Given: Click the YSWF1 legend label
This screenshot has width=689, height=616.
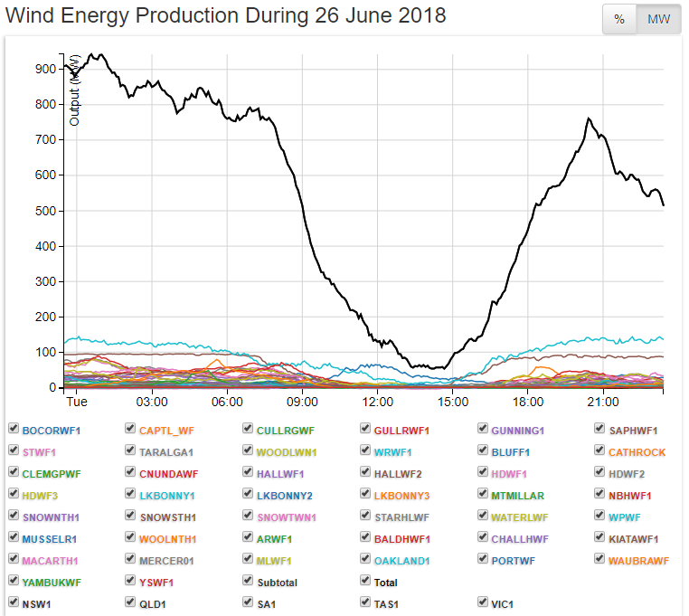Looking at the screenshot, I should 157,583.
